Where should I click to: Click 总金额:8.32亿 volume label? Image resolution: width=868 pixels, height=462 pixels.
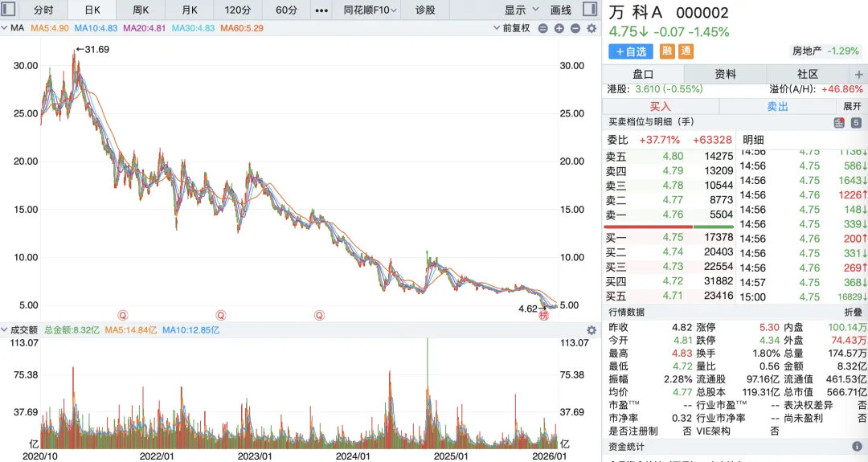[72, 330]
